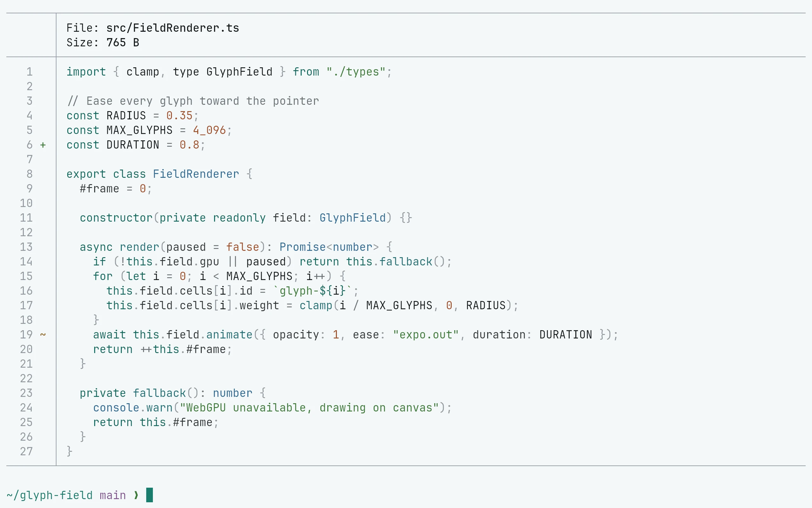This screenshot has height=508, width=812.
Task: Click this.fallback() call on line 14
Action: click(399, 262)
